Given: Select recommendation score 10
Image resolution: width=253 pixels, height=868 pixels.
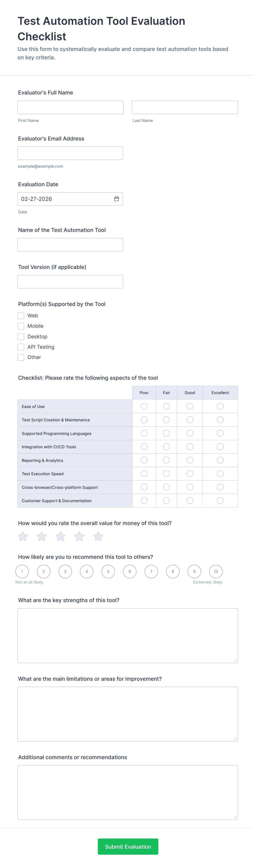Looking at the screenshot, I should (216, 572).
